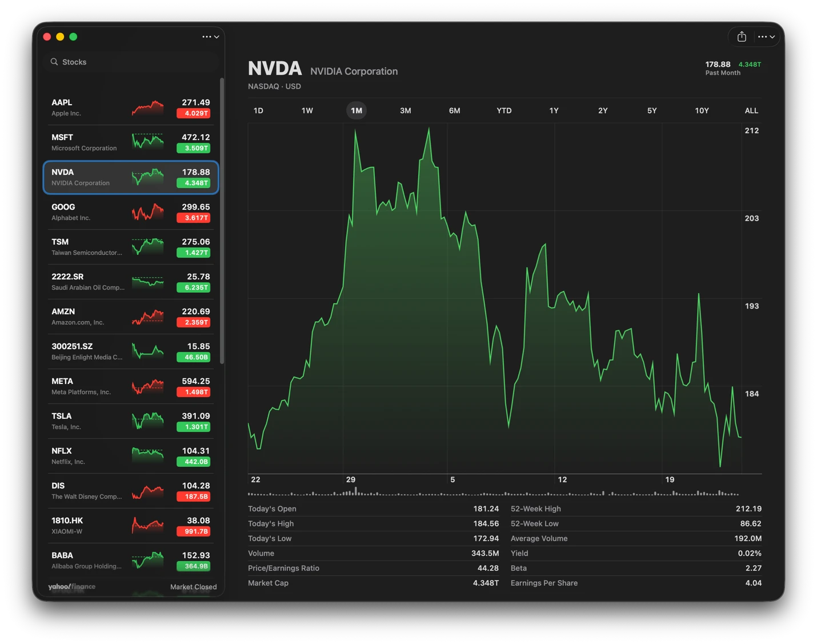The width and height of the screenshot is (817, 644).
Task: Toggle AAPL market cap badge 4.029T
Action: tap(194, 114)
